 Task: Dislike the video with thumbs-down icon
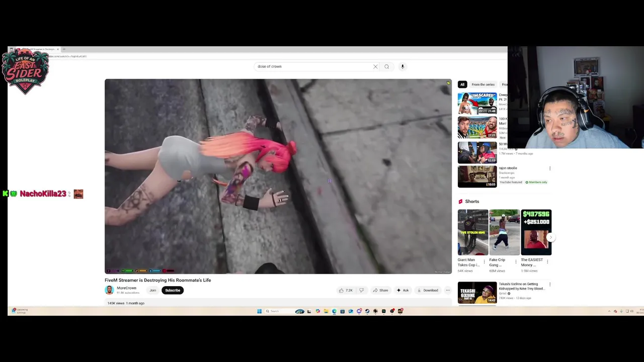click(361, 290)
